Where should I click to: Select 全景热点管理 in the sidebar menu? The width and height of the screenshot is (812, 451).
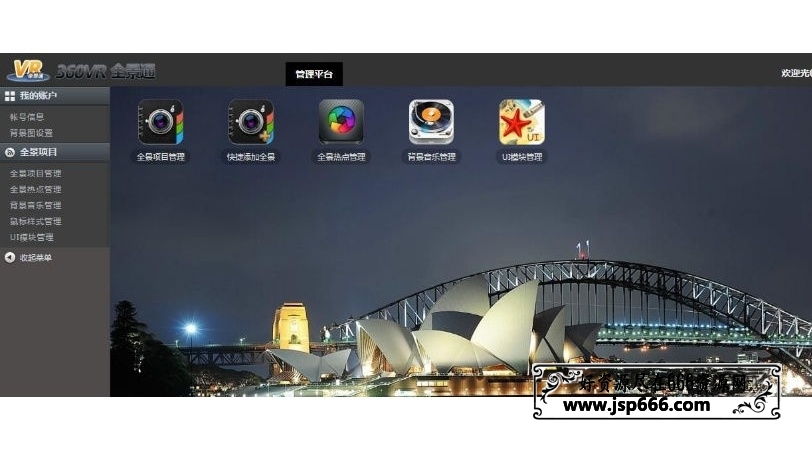(x=35, y=189)
